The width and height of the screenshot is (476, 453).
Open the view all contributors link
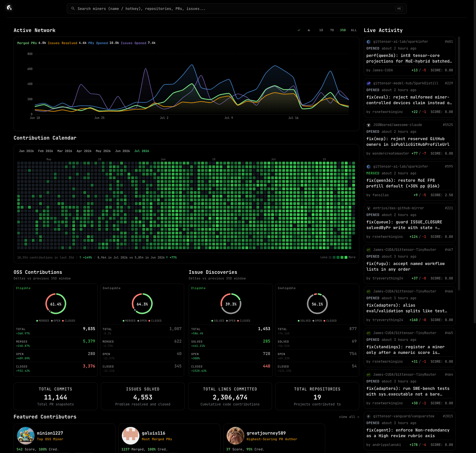coord(349,417)
